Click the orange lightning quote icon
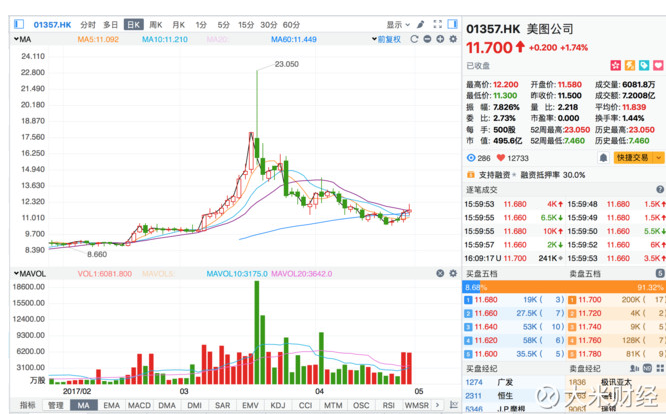Screen dimensions: 666x418 coord(630,65)
